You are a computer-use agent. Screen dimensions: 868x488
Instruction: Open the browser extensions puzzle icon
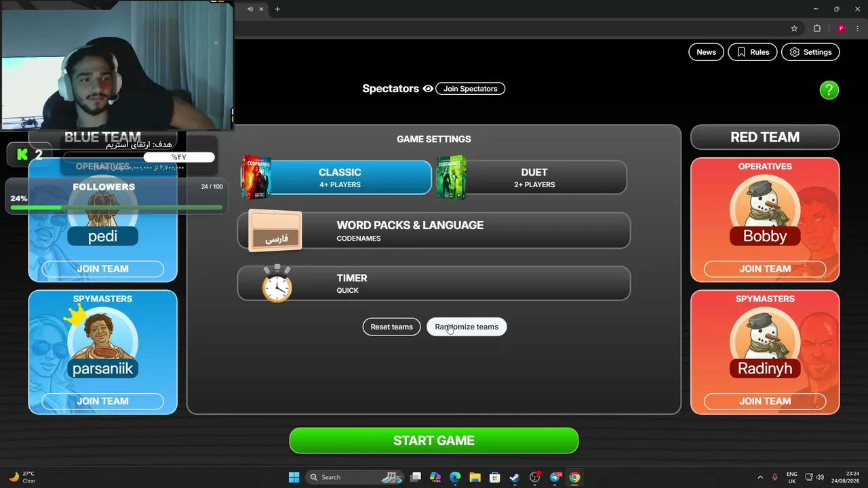tap(816, 28)
